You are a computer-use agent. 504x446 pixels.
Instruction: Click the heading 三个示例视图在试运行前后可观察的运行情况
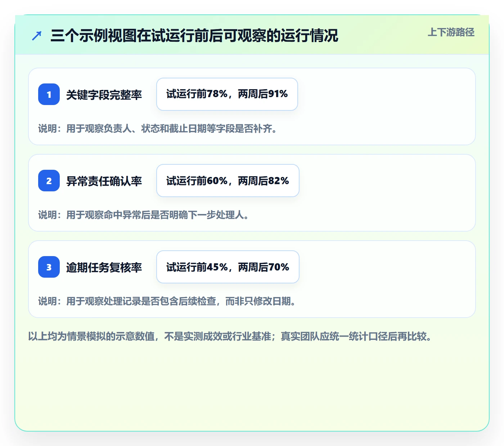pyautogui.click(x=194, y=36)
